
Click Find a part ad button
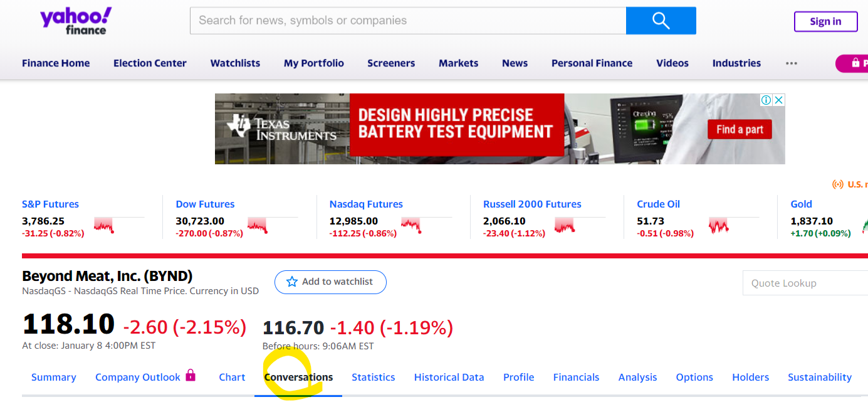740,130
